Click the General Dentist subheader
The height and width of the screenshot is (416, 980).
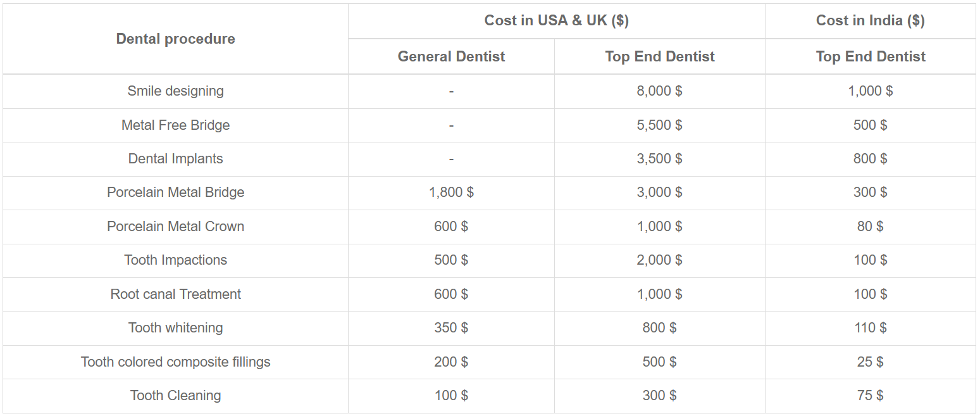coord(451,57)
